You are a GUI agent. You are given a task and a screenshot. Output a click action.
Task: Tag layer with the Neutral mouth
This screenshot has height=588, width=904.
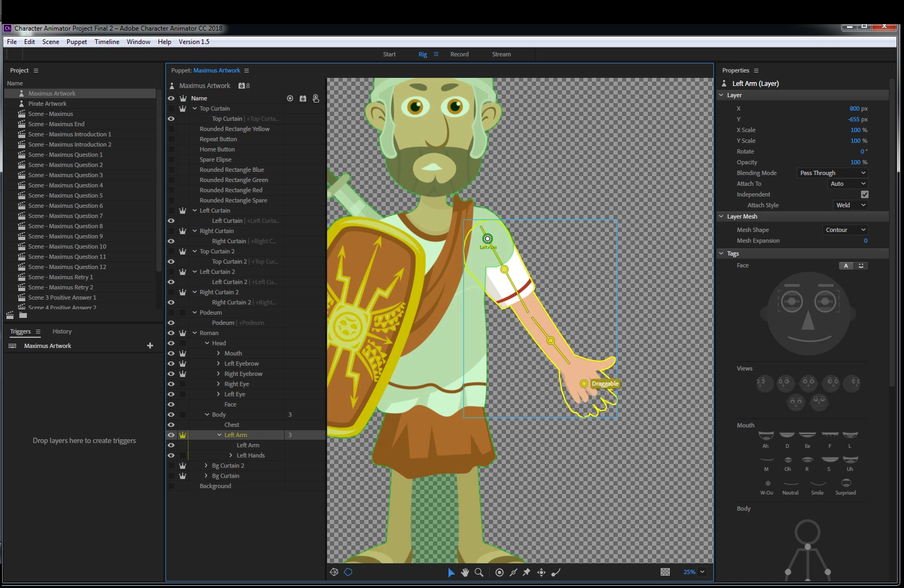click(791, 487)
